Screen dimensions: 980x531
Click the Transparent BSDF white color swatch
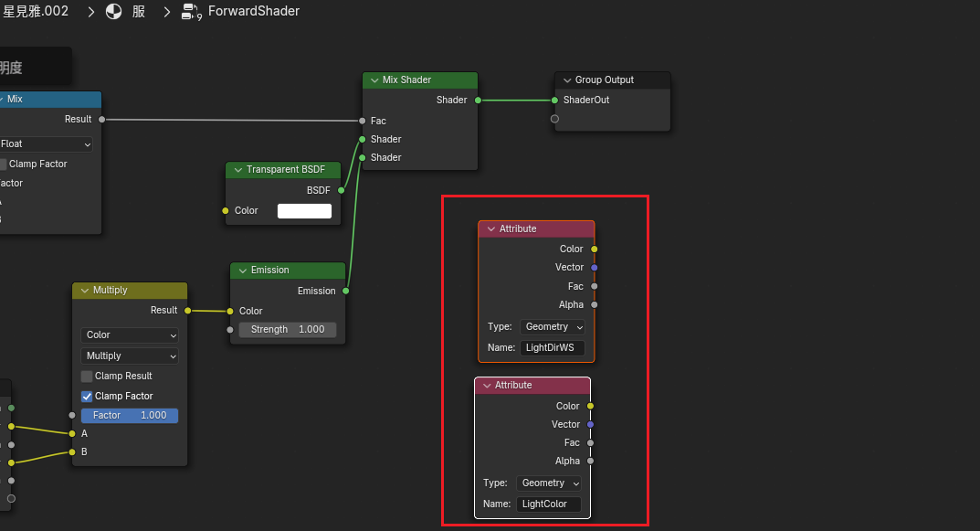point(304,210)
